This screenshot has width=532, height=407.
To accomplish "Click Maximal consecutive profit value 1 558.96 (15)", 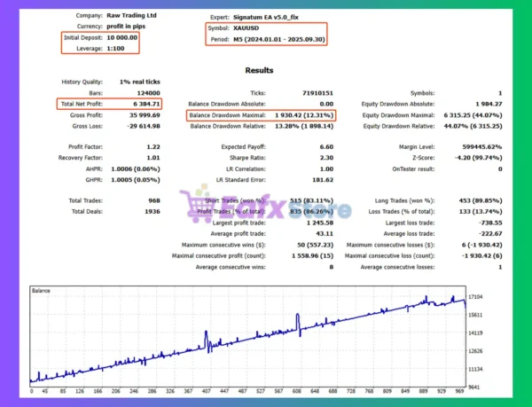I will (x=312, y=255).
